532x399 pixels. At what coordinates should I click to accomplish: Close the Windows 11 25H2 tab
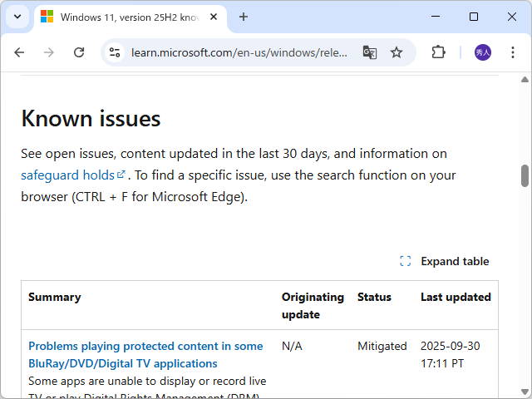pos(214,17)
